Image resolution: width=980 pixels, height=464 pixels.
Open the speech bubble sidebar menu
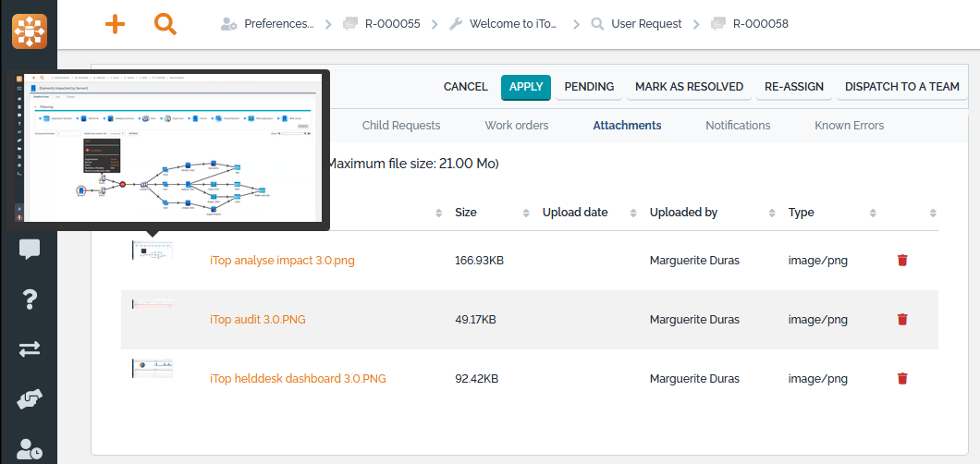pyautogui.click(x=29, y=249)
